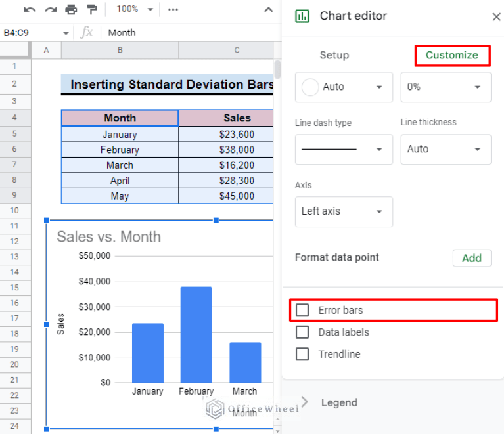Click the redo arrow icon
This screenshot has height=434, width=504.
click(x=51, y=10)
